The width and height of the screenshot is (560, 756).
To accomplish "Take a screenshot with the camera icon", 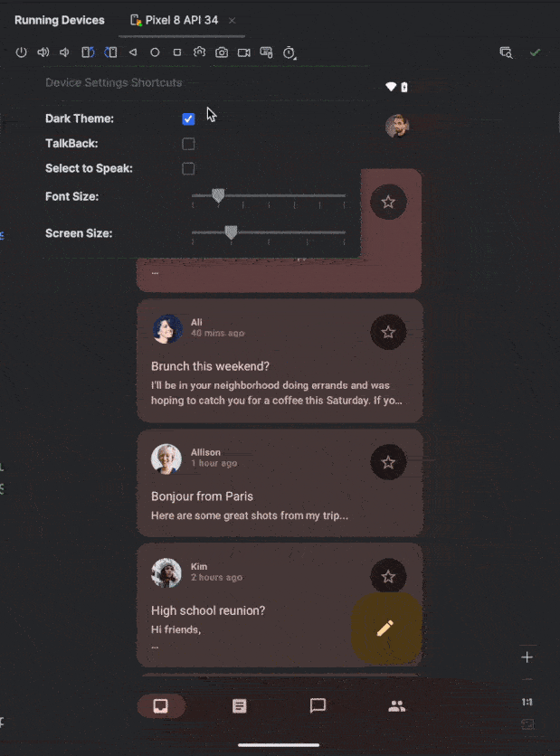I will click(x=222, y=52).
